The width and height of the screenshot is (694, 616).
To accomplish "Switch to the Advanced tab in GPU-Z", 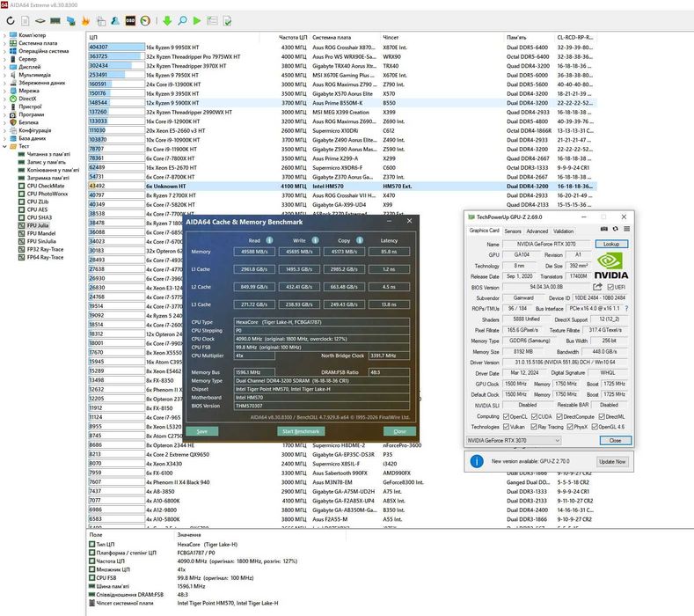I will [537, 231].
